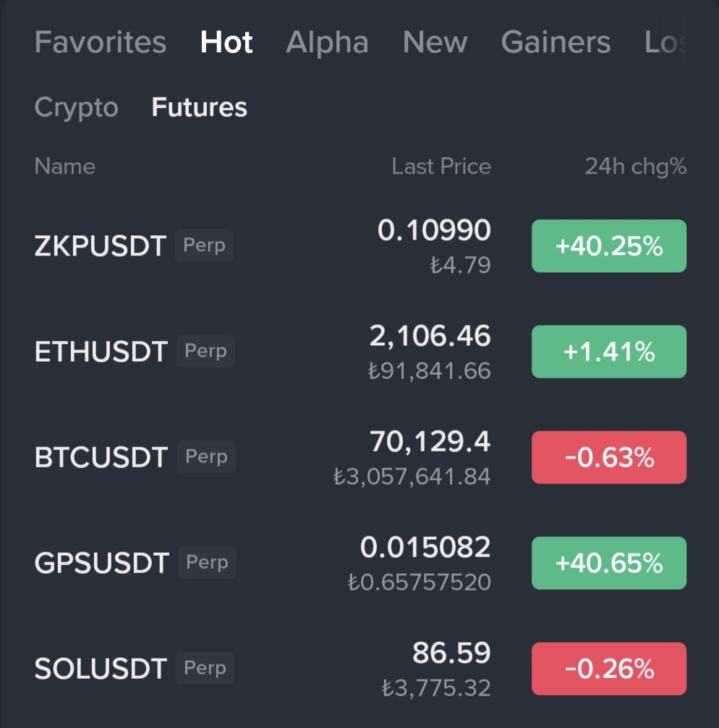Screen dimensions: 719x728
Task: Sort list by Name column
Action: (64, 166)
